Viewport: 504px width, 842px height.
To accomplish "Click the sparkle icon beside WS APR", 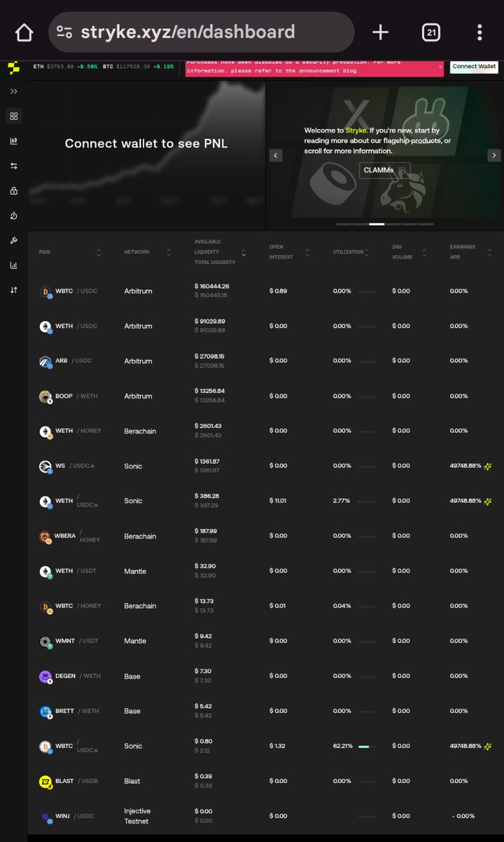I will click(x=488, y=466).
